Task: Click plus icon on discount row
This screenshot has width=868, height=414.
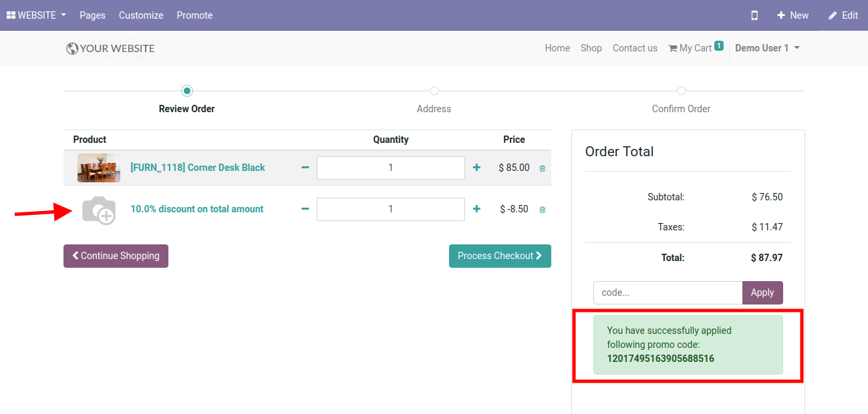Action: 476,209
